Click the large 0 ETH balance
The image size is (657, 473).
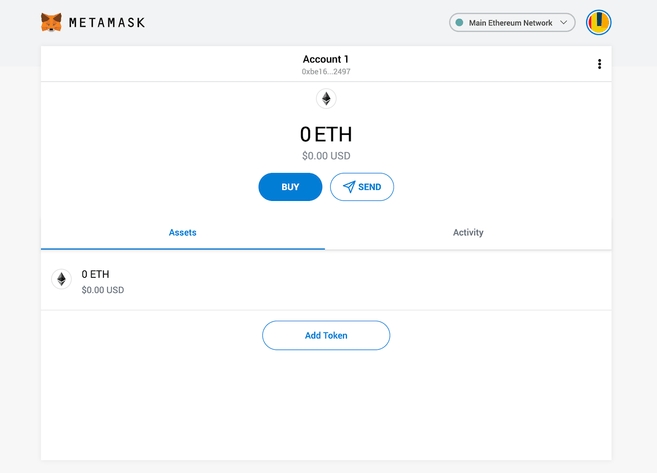326,134
